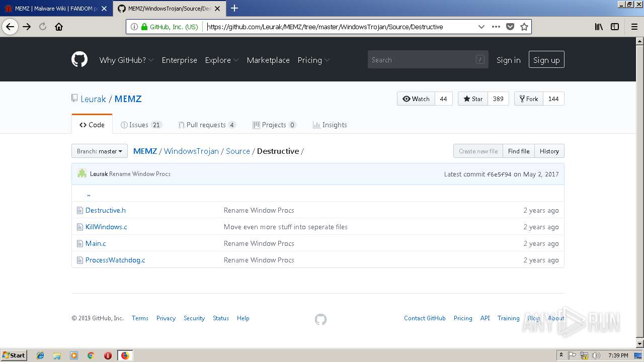Open the KillWindows.c file
Viewport: 644px width, 362px height.
(x=106, y=227)
